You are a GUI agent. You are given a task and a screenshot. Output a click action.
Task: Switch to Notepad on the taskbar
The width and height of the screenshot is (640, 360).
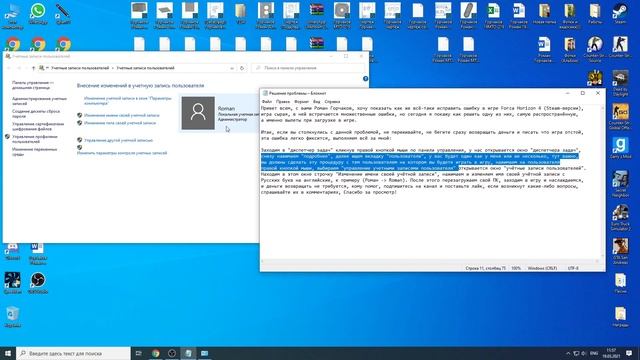[x=188, y=353]
